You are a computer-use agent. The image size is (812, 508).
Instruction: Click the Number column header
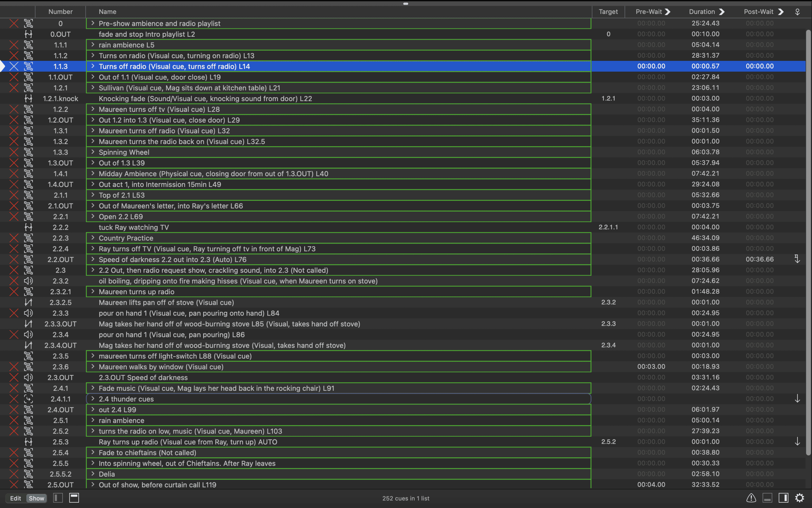[61, 12]
